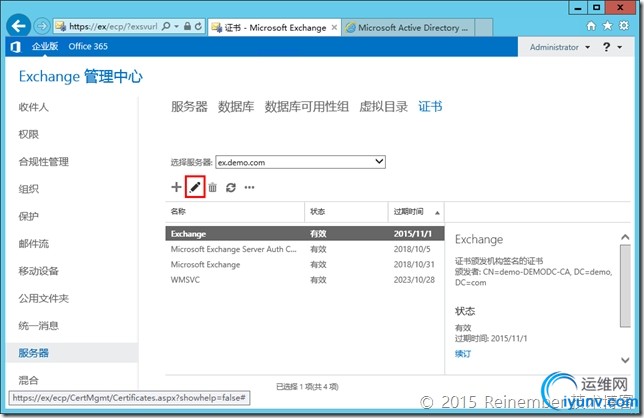Click expiry date 2018/10/5 cell

412,249
